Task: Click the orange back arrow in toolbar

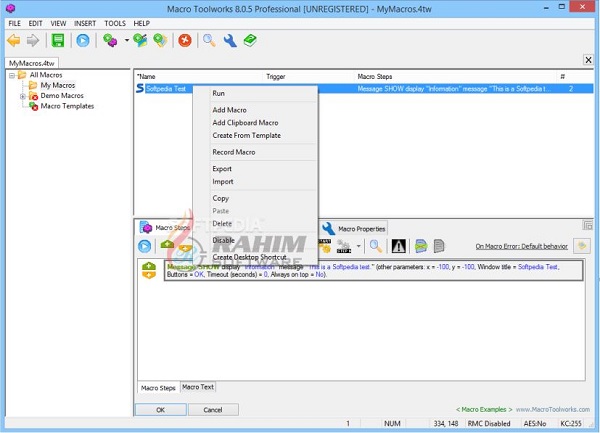Action: click(14, 41)
